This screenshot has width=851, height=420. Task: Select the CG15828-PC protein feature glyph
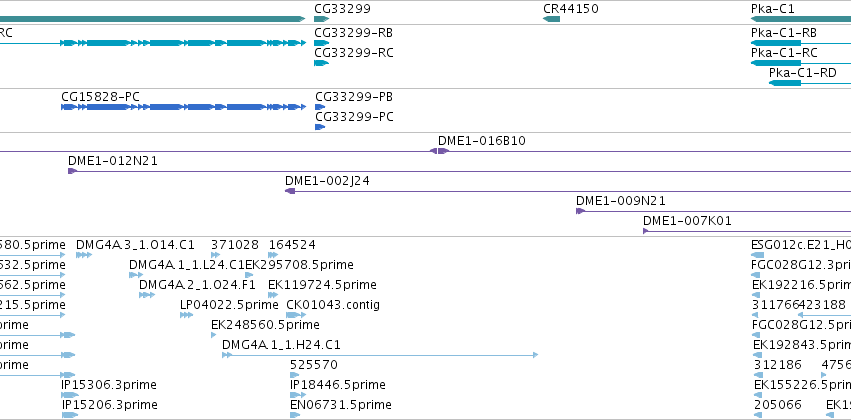pyautogui.click(x=183, y=107)
